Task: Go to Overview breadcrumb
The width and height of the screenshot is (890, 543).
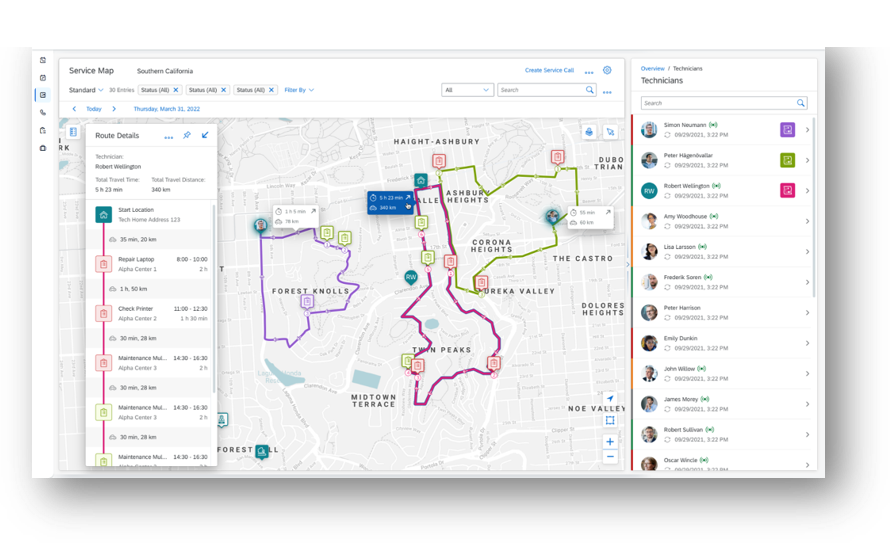Action: [x=652, y=68]
